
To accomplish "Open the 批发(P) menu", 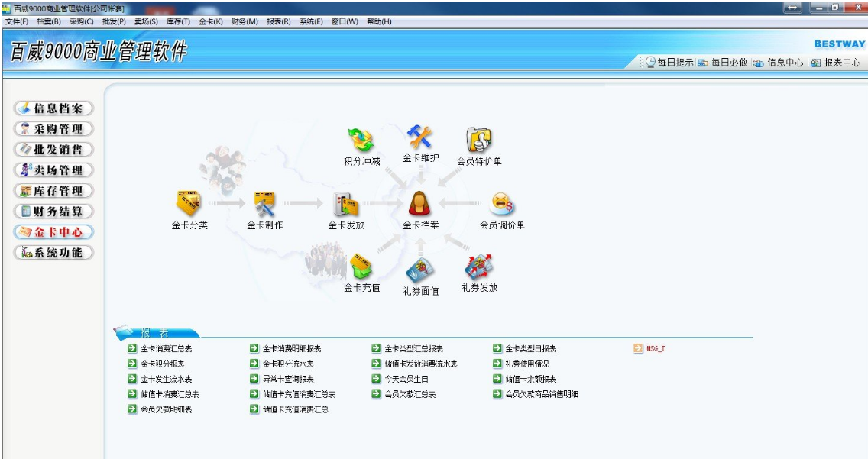I will coord(114,21).
